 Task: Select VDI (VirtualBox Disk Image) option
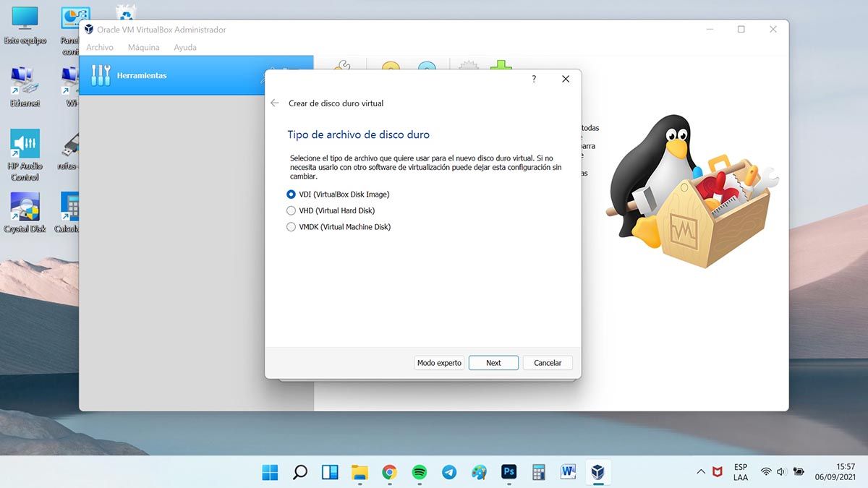point(292,194)
